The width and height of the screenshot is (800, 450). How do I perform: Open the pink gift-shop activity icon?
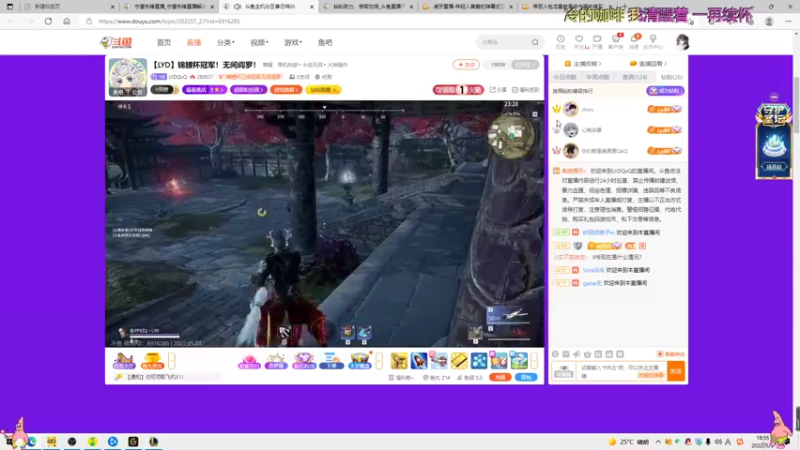coord(249,361)
